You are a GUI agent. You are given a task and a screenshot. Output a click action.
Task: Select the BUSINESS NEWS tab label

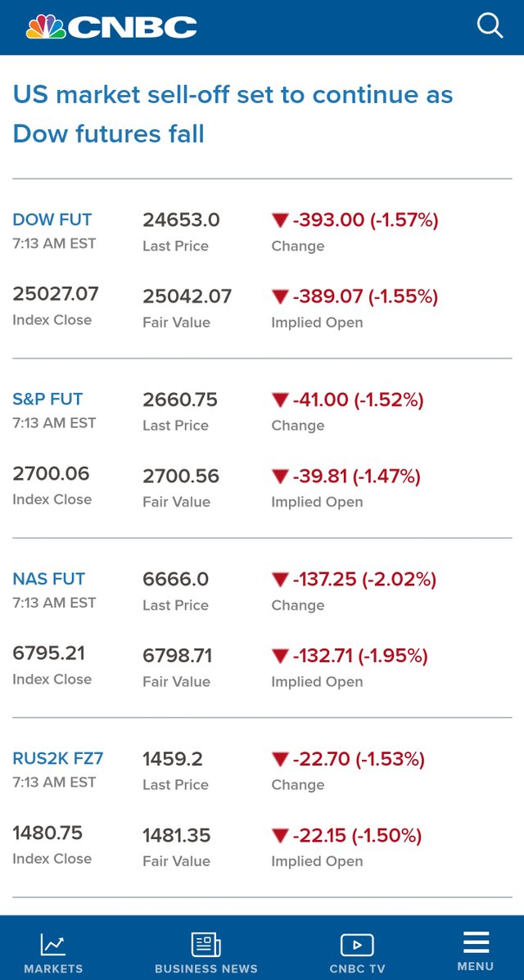pos(206,969)
